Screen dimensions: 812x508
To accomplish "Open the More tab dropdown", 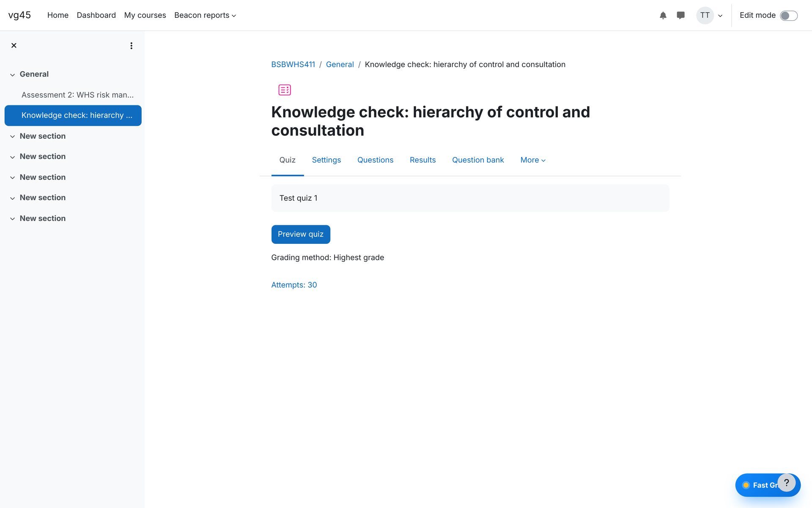I will click(533, 160).
